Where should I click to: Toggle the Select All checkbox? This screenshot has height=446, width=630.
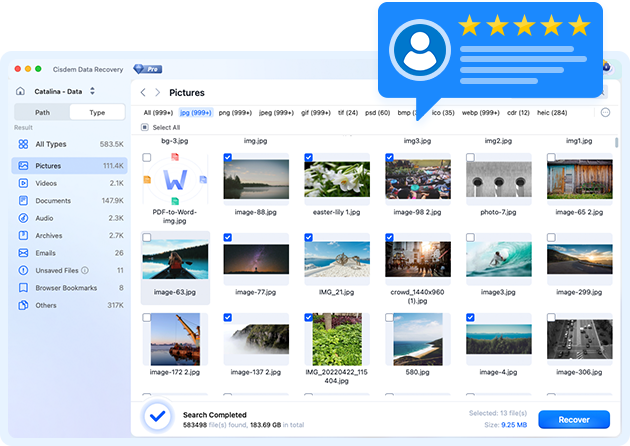(x=145, y=127)
